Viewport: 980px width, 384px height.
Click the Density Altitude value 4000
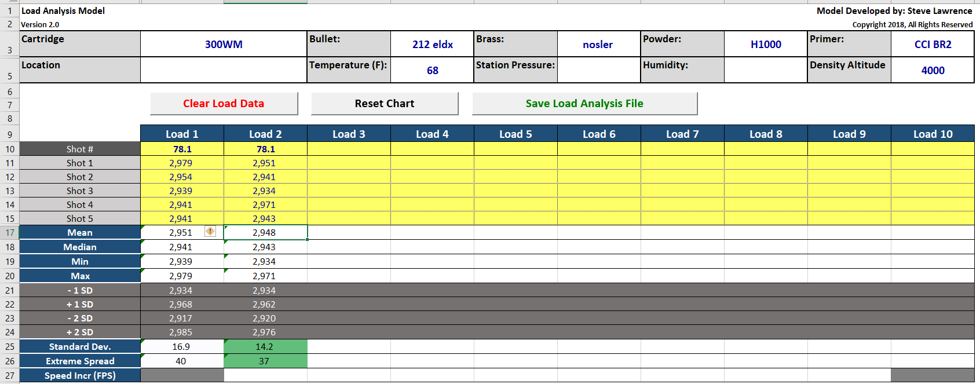click(x=933, y=71)
